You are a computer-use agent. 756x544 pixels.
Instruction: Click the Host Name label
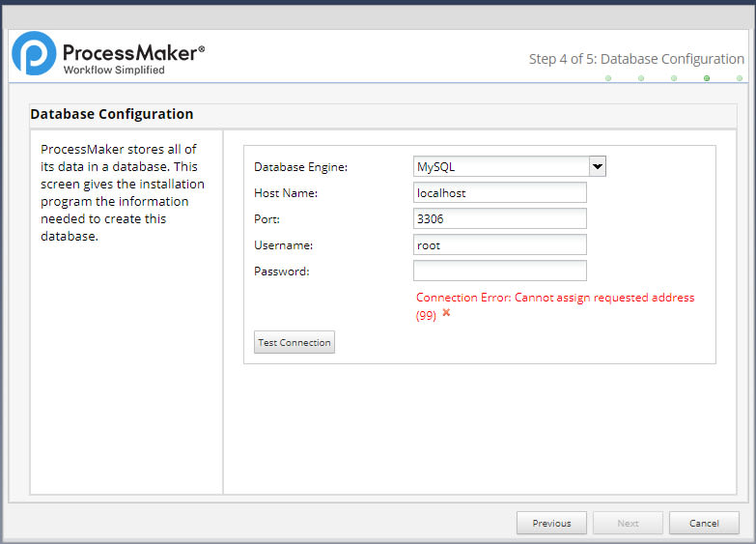point(286,193)
